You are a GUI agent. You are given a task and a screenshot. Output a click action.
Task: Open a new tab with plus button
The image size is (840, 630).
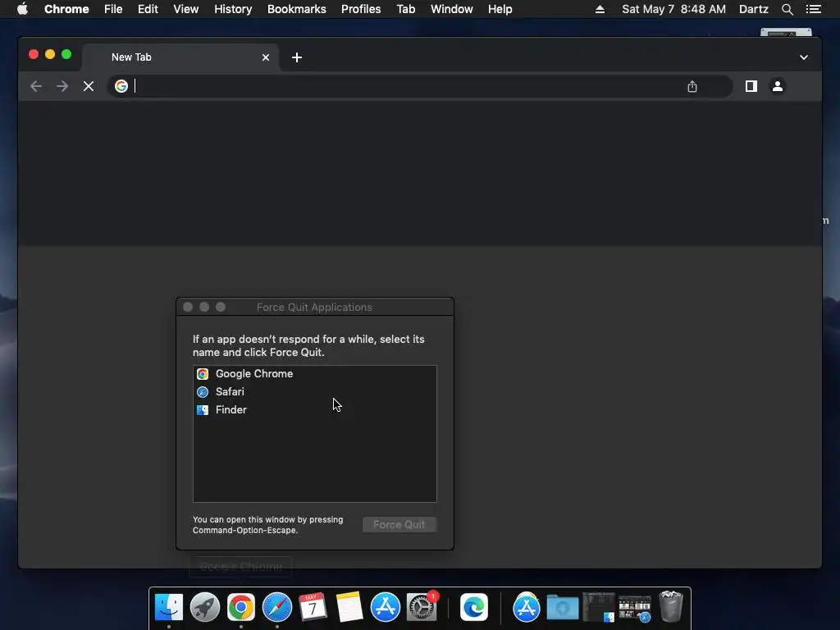click(297, 57)
